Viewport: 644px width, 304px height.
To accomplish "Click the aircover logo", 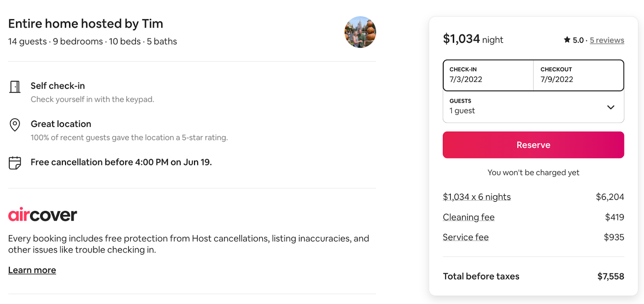I will pyautogui.click(x=43, y=215).
